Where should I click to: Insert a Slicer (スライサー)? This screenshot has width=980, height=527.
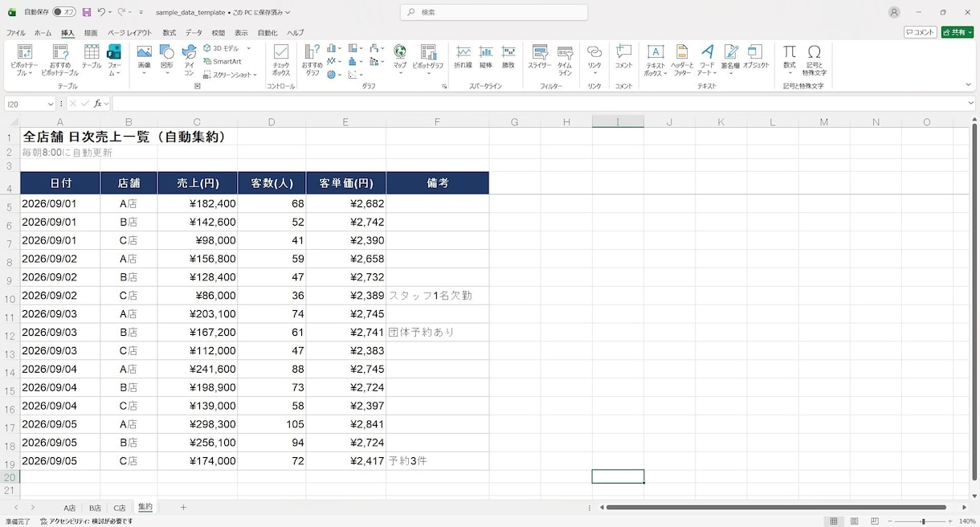(x=540, y=57)
